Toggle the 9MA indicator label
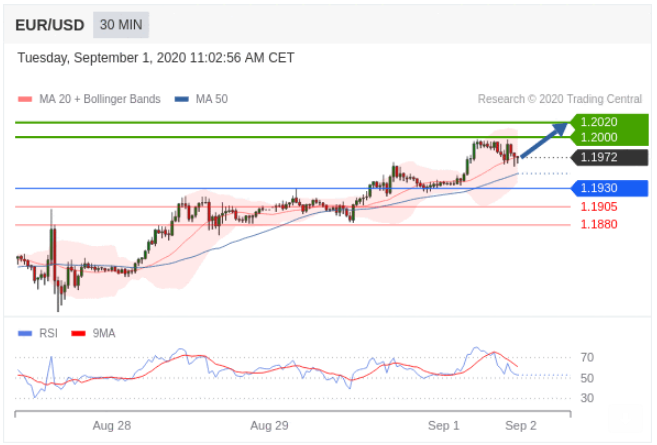 [103, 333]
